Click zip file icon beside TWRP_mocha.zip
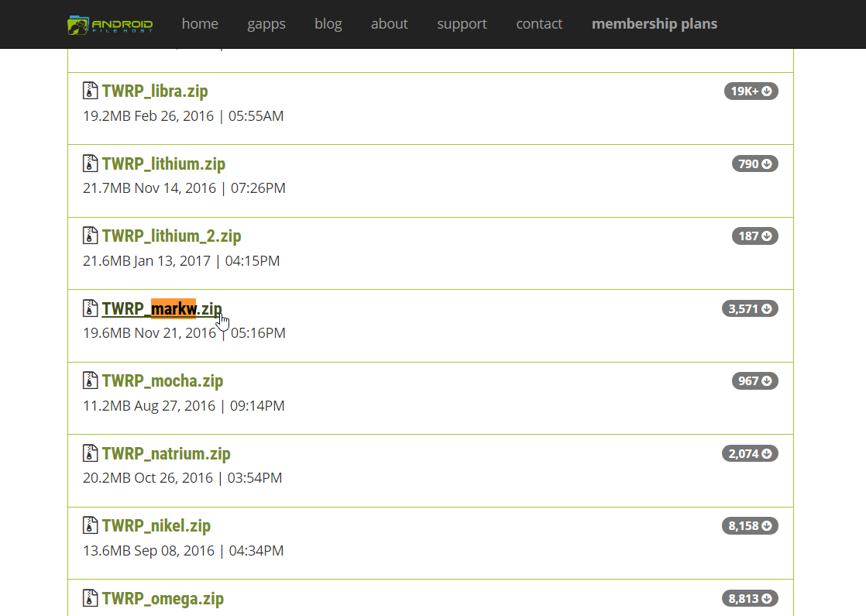The width and height of the screenshot is (866, 616). pyautogui.click(x=90, y=380)
